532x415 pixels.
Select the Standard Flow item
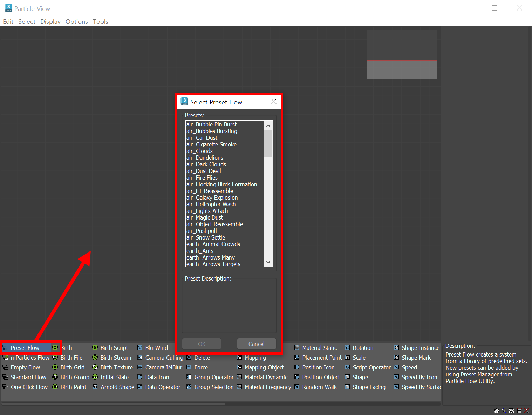tap(25, 377)
